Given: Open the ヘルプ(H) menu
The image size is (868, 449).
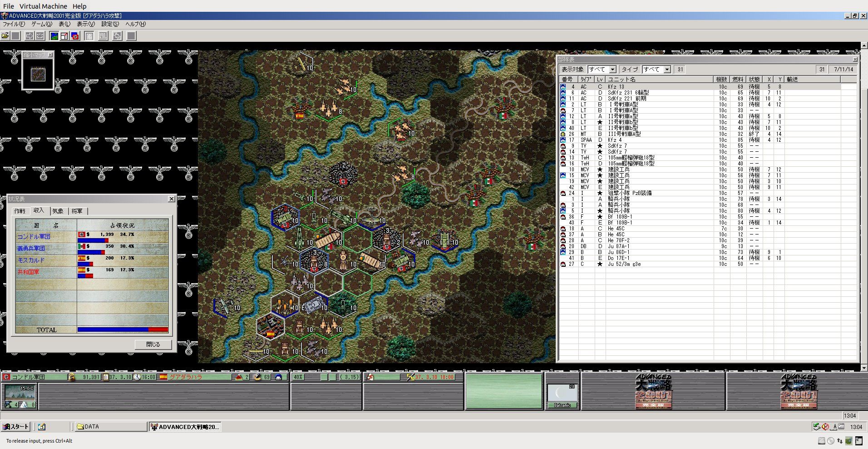Looking at the screenshot, I should [136, 24].
